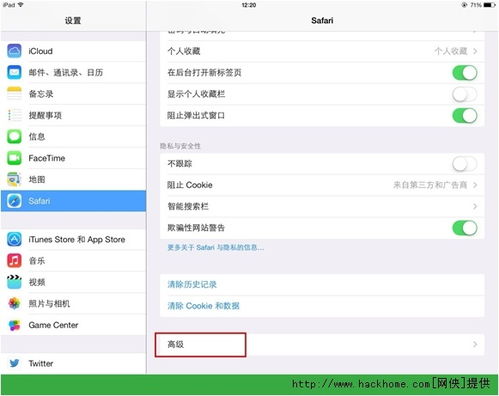The image size is (499, 396).
Task: Tap the Reminders (提醒事项) icon
Action: 14,115
